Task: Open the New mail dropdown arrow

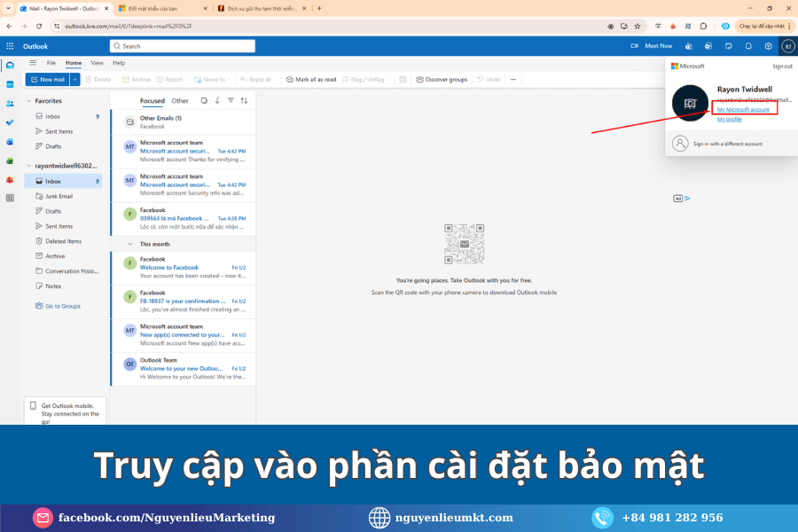Action: (75, 80)
